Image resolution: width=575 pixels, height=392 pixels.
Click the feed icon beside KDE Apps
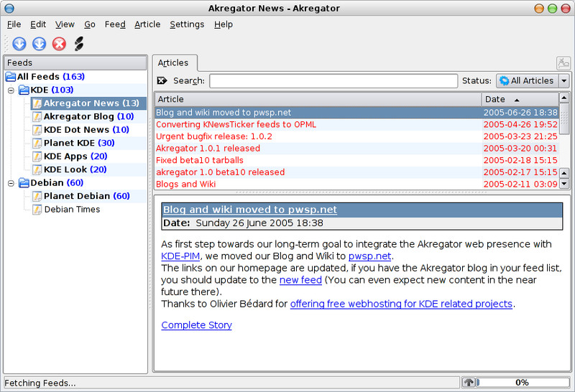37,157
